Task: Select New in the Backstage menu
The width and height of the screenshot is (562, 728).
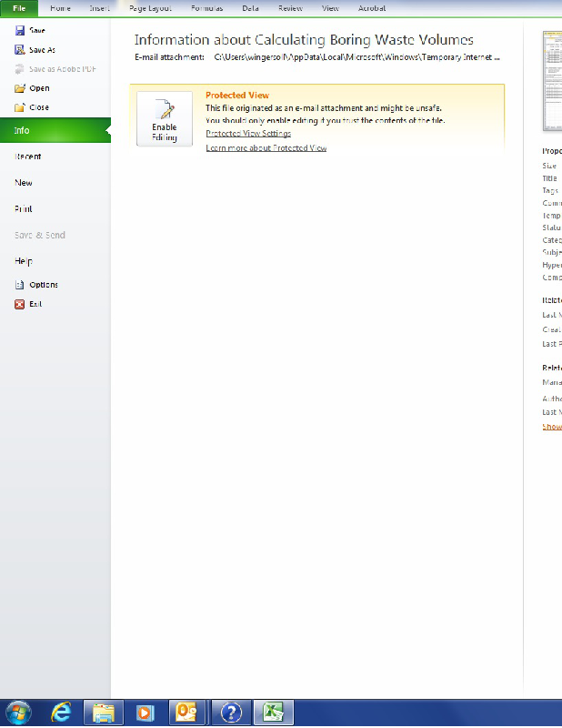Action: (x=24, y=183)
